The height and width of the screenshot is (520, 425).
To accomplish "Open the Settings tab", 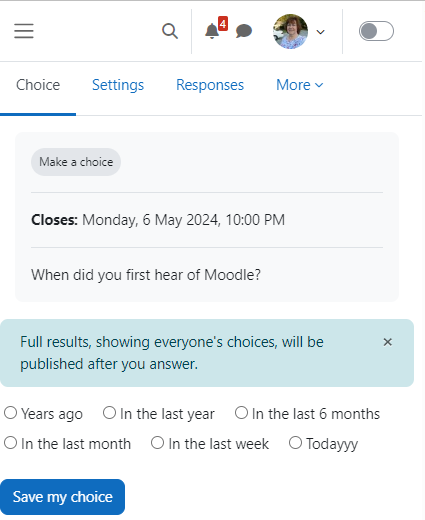I will [x=118, y=85].
